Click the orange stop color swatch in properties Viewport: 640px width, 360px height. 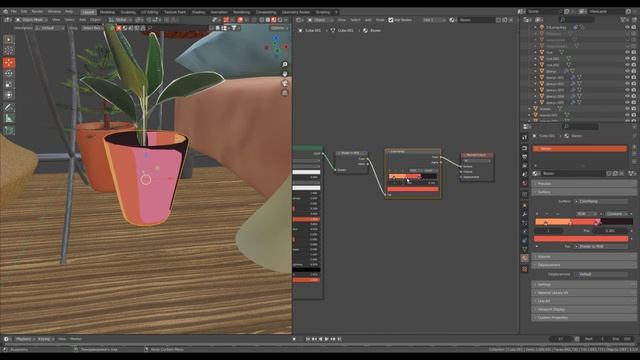tap(581, 239)
